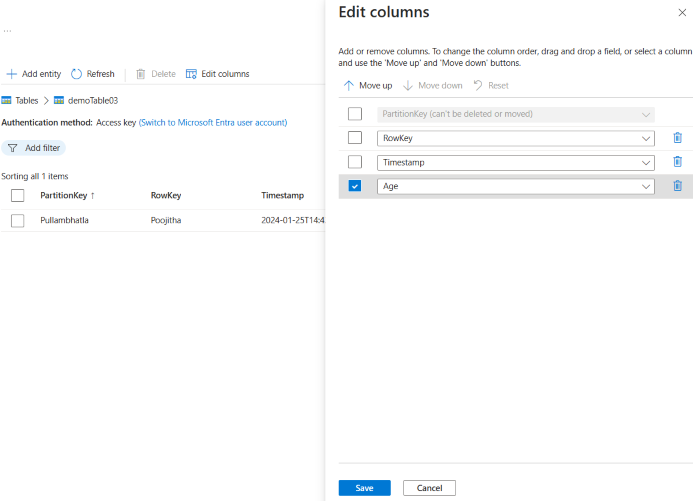Go to Tables breadcrumb
Screen dimensions: 700x501
click(x=26, y=101)
